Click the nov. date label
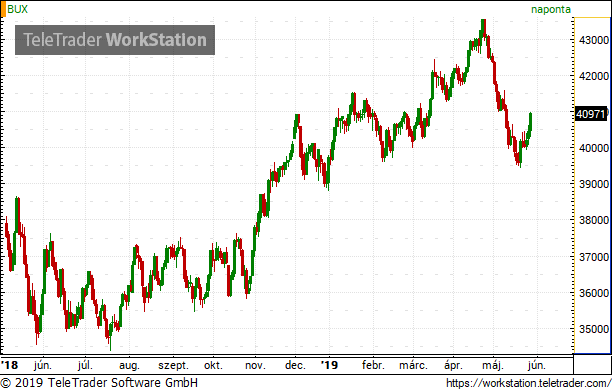Viewport: 612px width, 392px height. click(x=255, y=366)
